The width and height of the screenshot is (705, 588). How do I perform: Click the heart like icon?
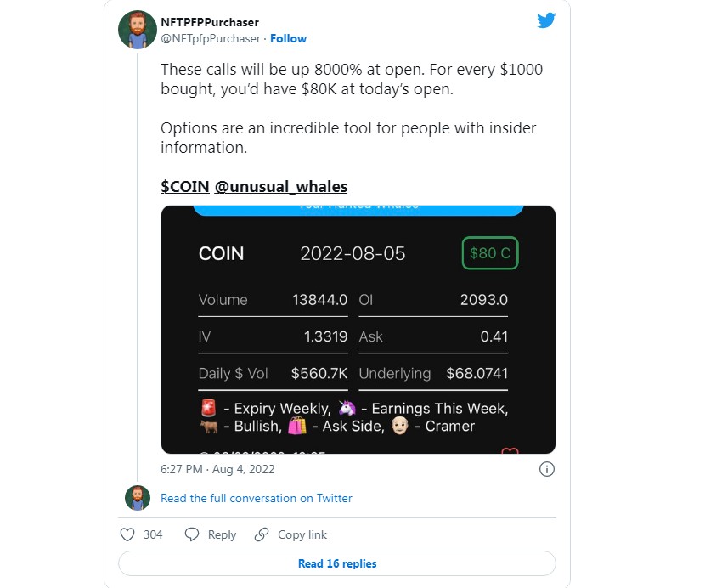tap(127, 534)
